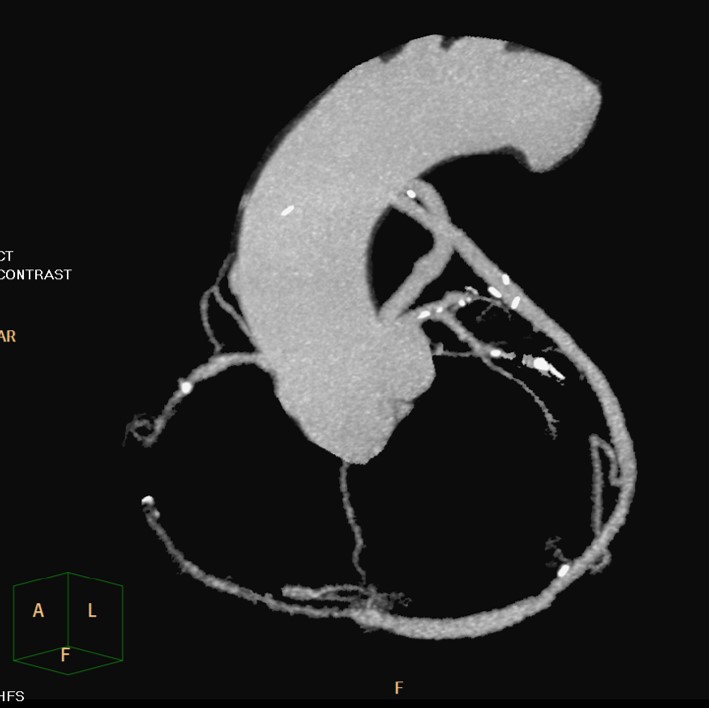Viewport: 709px width, 708px height.
Task: Click the 'AR' orientation label
Action: click(8, 336)
